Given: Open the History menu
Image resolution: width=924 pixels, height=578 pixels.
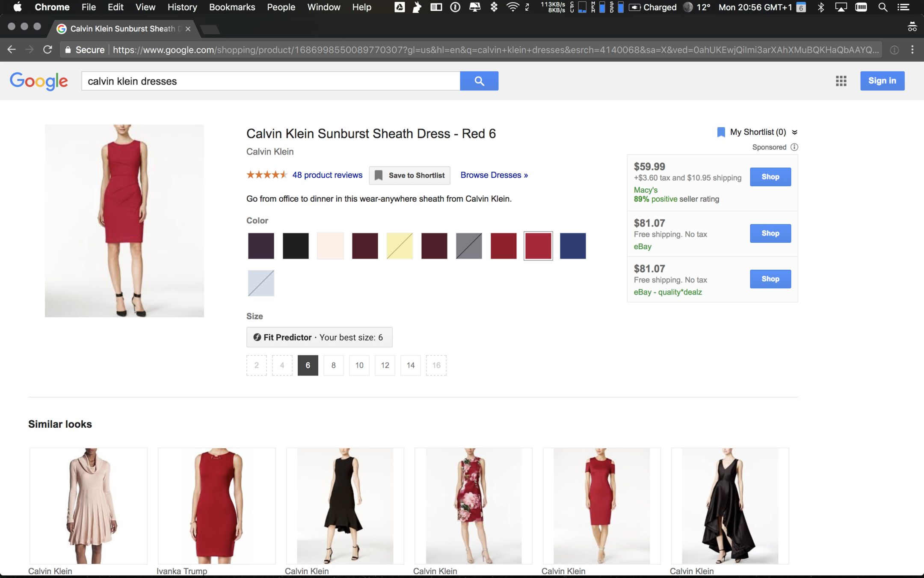Looking at the screenshot, I should tap(182, 7).
